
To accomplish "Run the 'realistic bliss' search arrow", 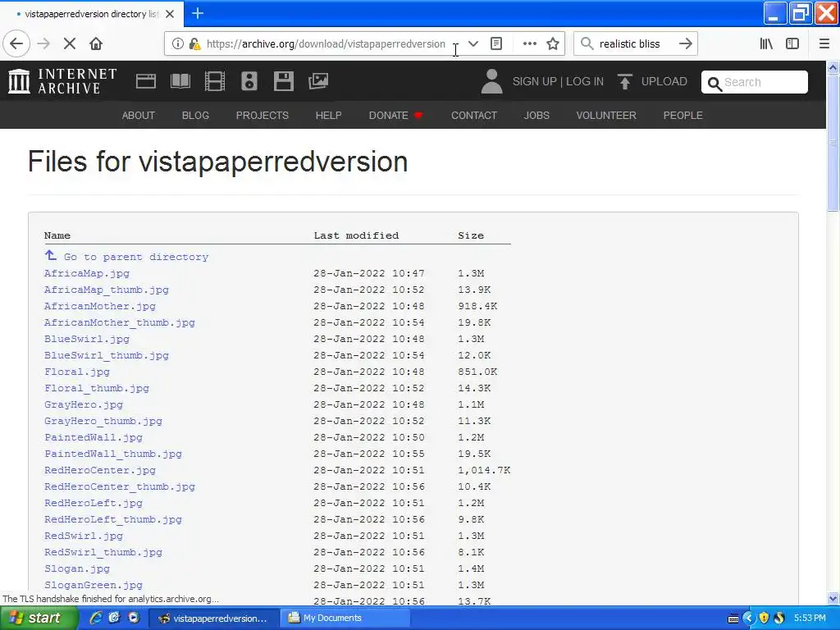I will (686, 44).
